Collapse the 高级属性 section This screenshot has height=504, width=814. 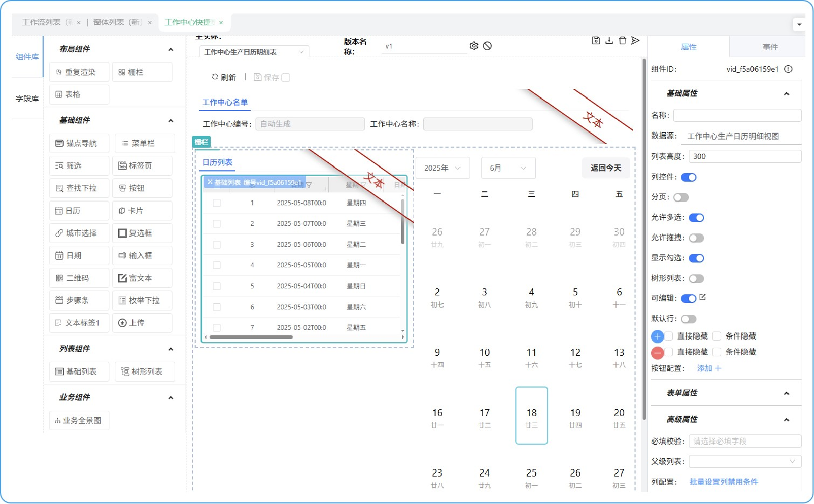pos(787,420)
